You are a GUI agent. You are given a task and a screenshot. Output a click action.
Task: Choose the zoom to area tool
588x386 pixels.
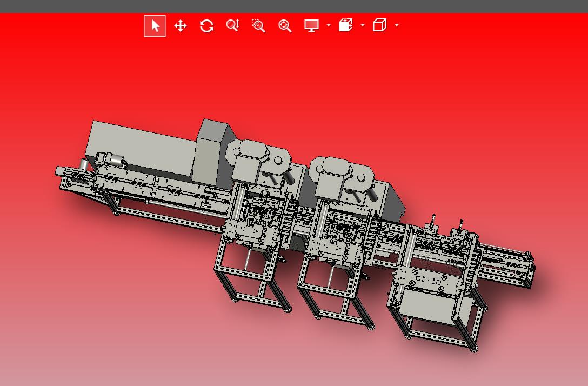259,26
